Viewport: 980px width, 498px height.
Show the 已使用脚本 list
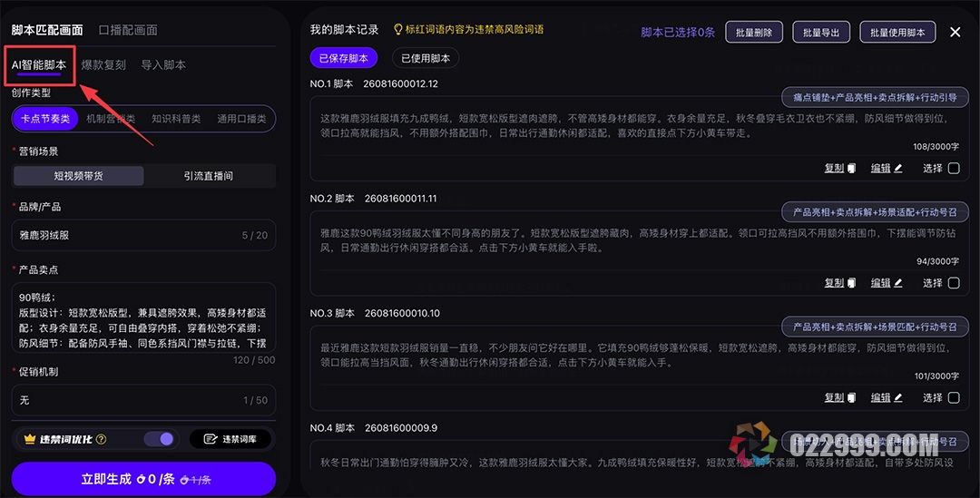(x=426, y=58)
